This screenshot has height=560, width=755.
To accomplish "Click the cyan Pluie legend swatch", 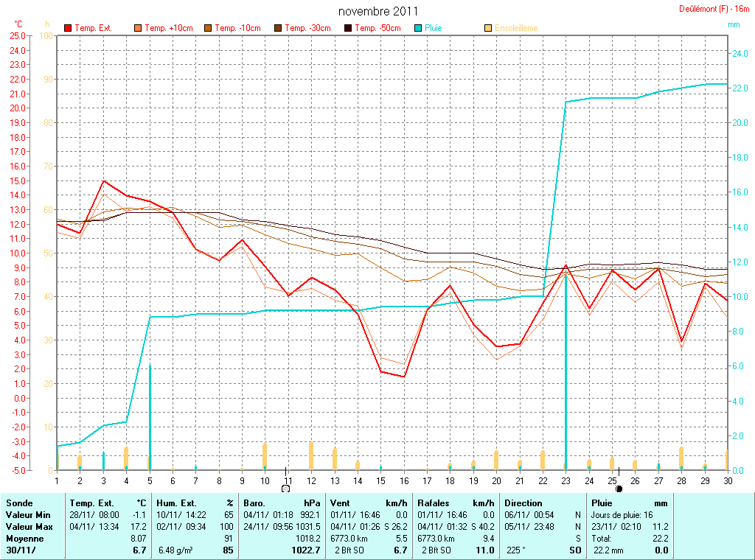I will tap(418, 28).
